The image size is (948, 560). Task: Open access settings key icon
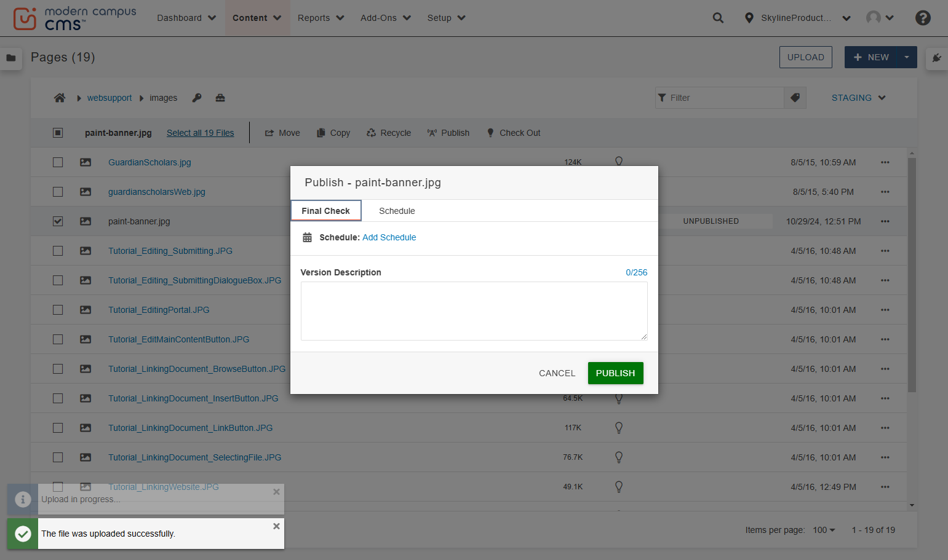tap(197, 98)
